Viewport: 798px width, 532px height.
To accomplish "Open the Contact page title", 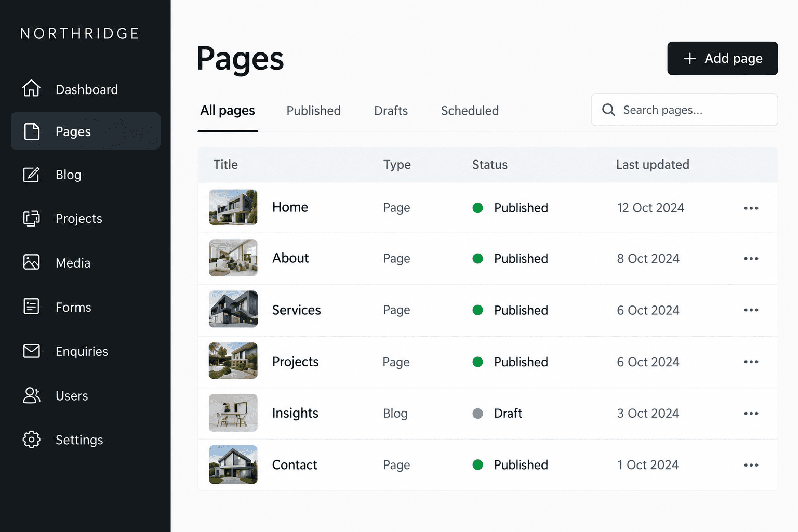I will 295,465.
